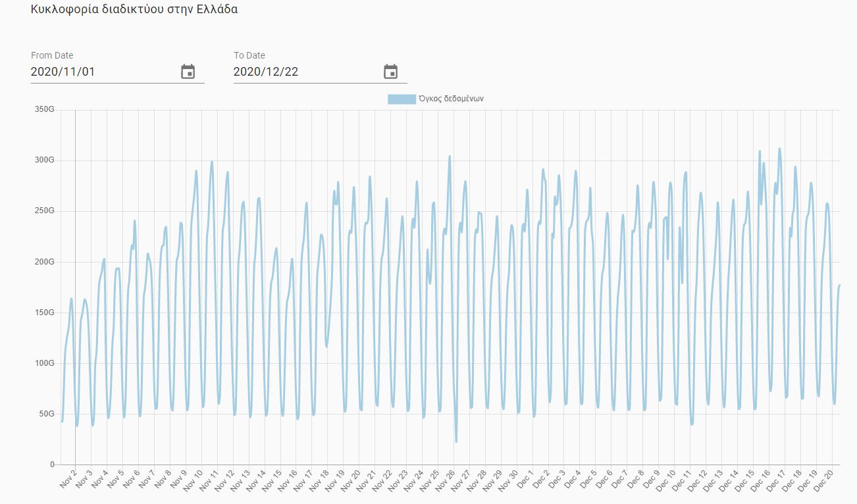Click the 200G y-axis label
The width and height of the screenshot is (857, 504).
pos(43,261)
